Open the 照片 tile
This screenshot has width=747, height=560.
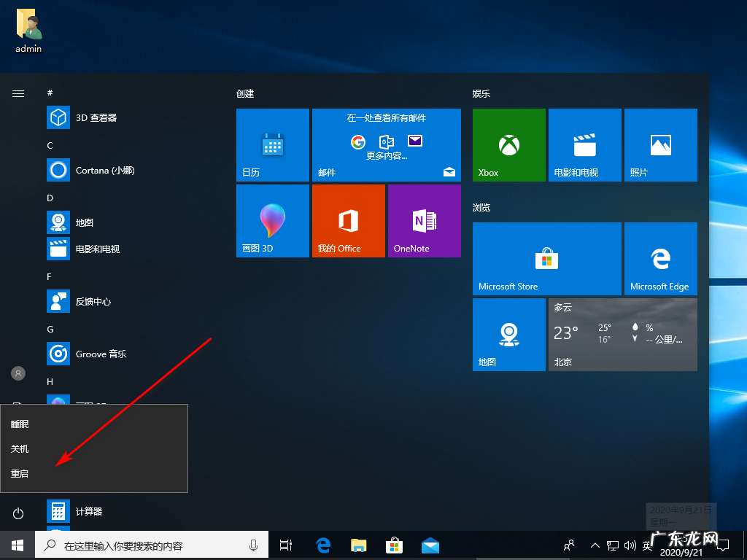click(x=660, y=144)
